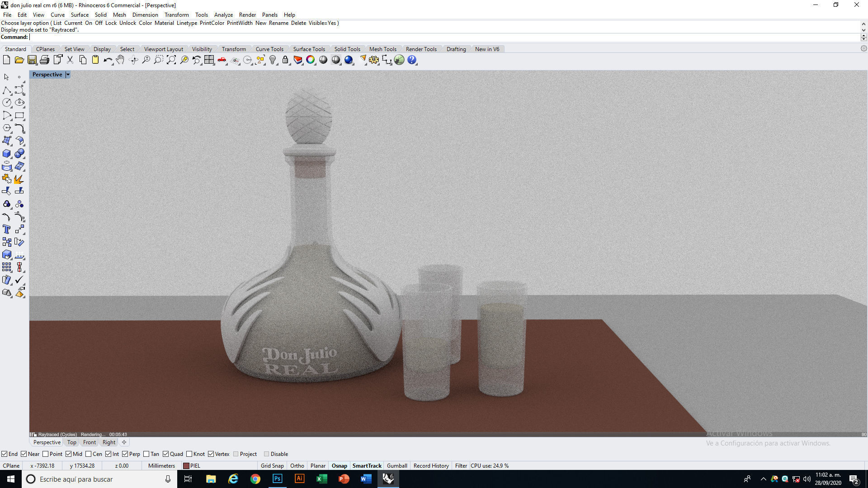868x488 pixels.
Task: Toggle the Quad osnap checkbox
Action: (x=165, y=454)
